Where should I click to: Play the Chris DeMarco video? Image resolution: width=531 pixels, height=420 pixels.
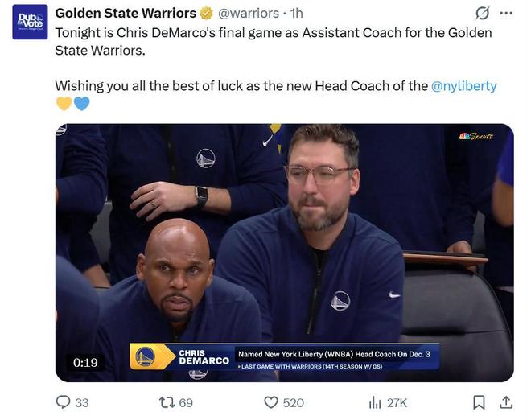click(x=284, y=241)
